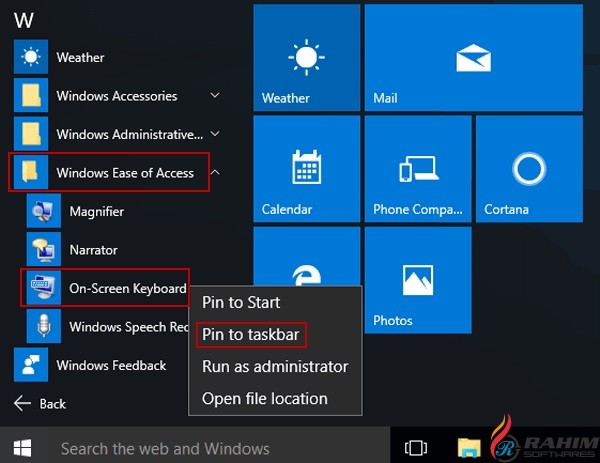Click the Magnifier app icon

[x=44, y=211]
